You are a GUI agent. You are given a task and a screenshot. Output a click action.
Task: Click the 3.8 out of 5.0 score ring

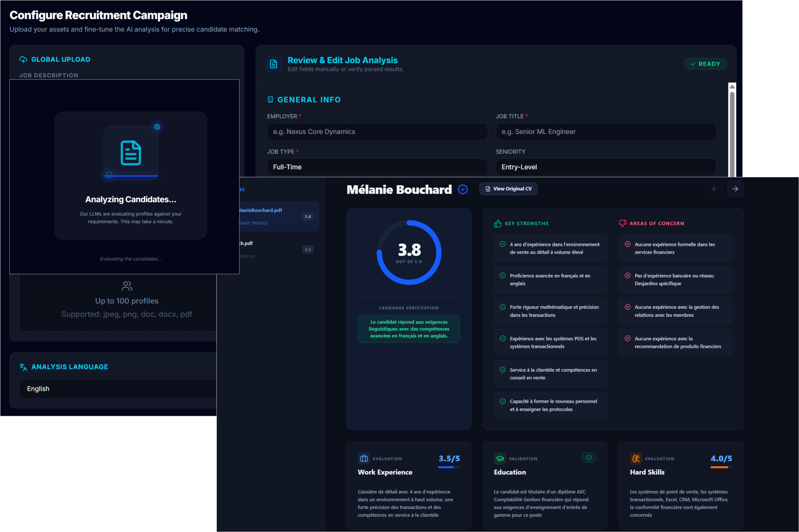(409, 252)
